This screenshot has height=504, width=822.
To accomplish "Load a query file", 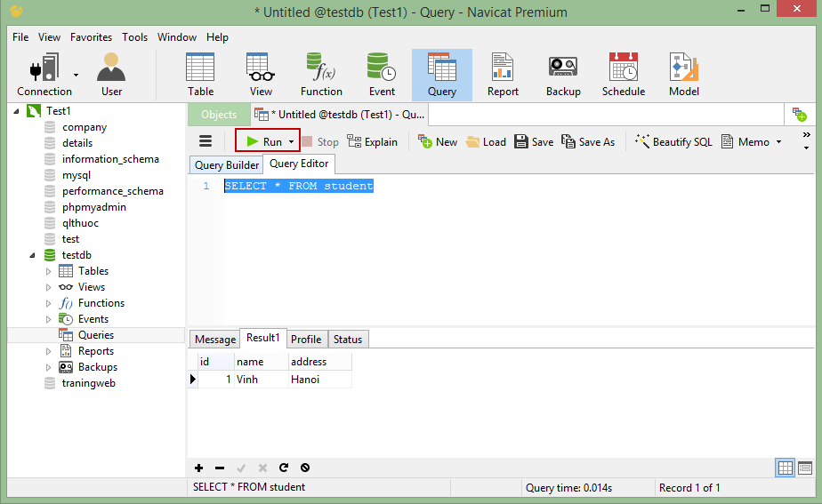I will [486, 142].
